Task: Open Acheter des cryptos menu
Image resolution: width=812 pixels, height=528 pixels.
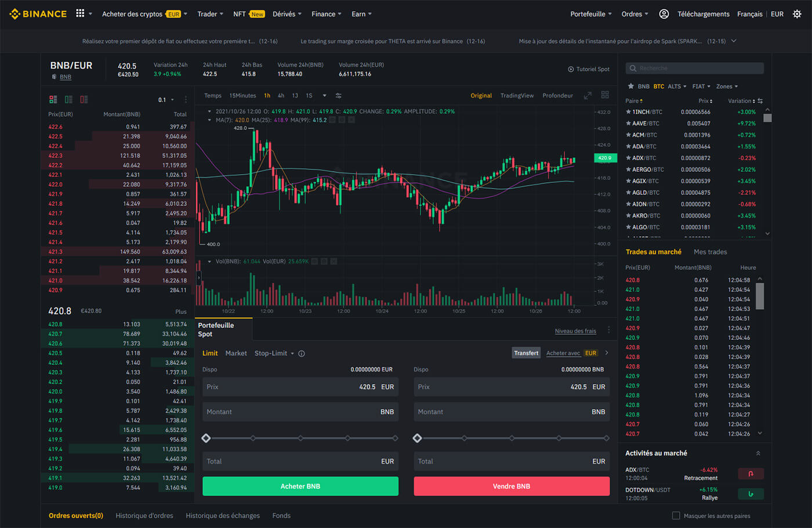Action: (144, 14)
